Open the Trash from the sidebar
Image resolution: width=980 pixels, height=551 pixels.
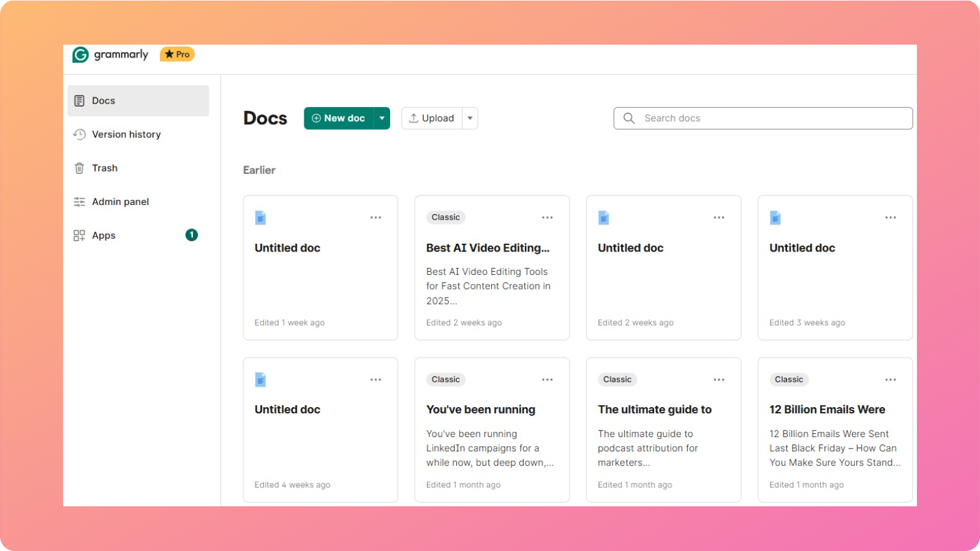pyautogui.click(x=105, y=168)
